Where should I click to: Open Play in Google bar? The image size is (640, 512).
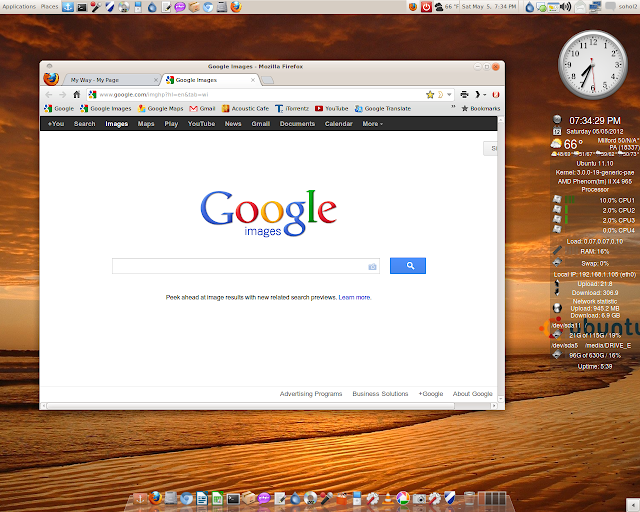(x=171, y=124)
